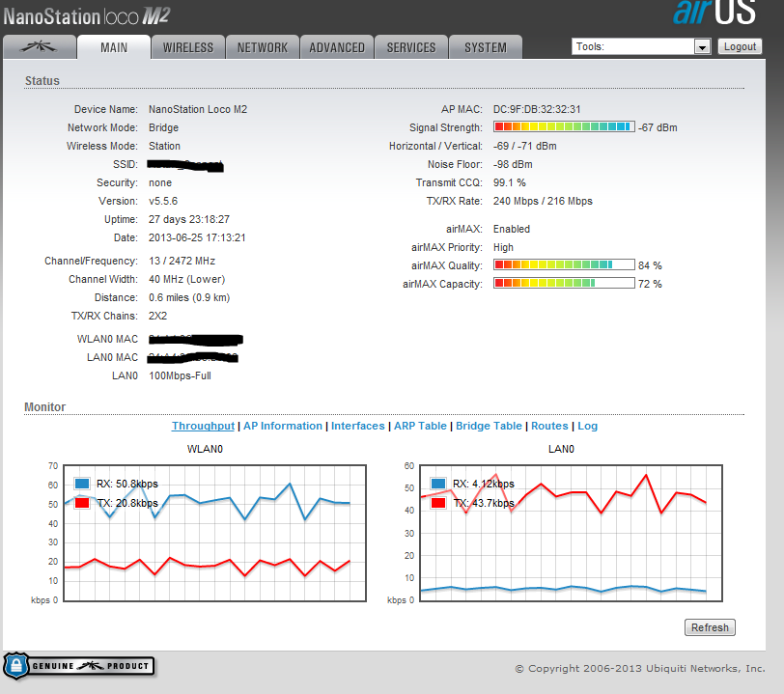Click the Version value v5.5.6
Image resolution: width=784 pixels, height=694 pixels.
163,201
